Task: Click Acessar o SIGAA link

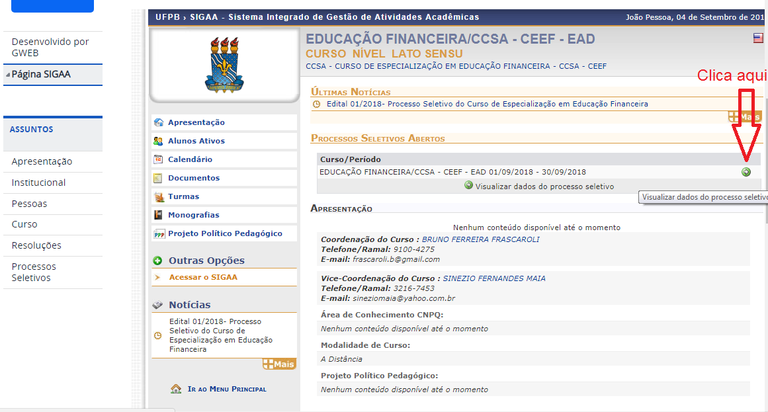Action: click(203, 277)
